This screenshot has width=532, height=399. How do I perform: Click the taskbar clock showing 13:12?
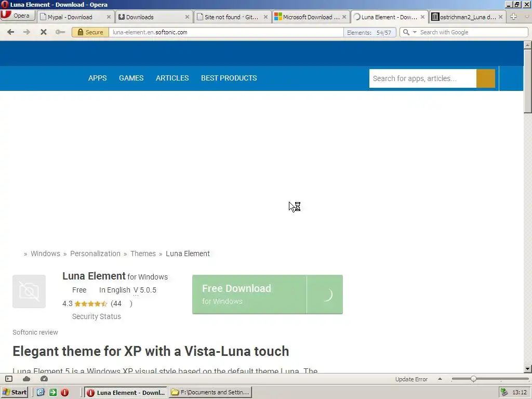click(520, 393)
